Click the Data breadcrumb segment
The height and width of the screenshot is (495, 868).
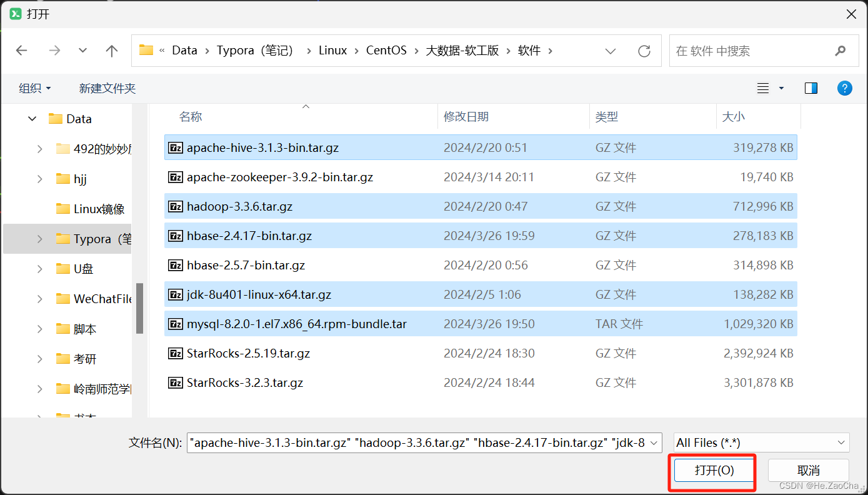pyautogui.click(x=184, y=51)
